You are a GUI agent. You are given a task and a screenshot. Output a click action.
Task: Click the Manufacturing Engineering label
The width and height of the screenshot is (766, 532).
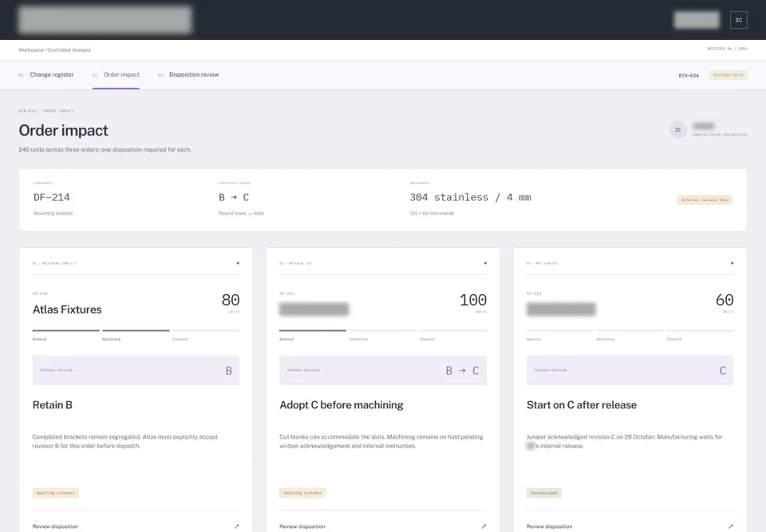pos(720,134)
